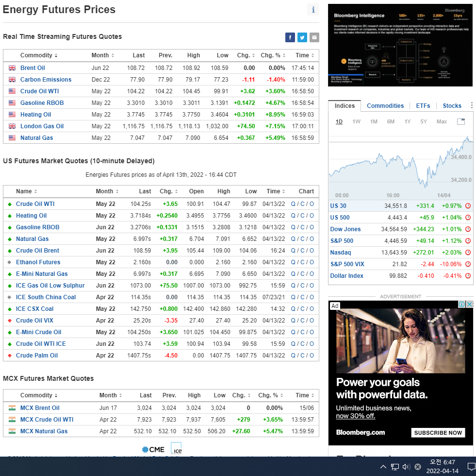Click the red down arrow beside Crude Oil VIX
Viewport: 476px width, 476px height.
click(x=10, y=321)
